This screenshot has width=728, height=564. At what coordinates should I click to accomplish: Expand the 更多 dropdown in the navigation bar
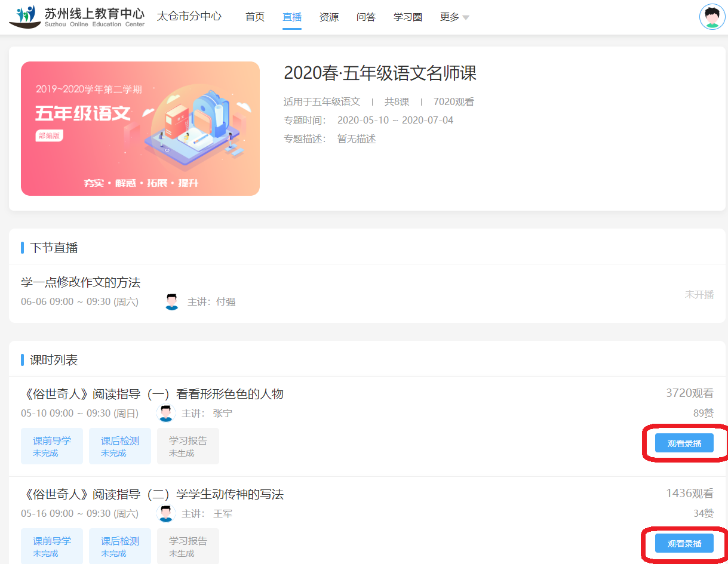pos(452,17)
